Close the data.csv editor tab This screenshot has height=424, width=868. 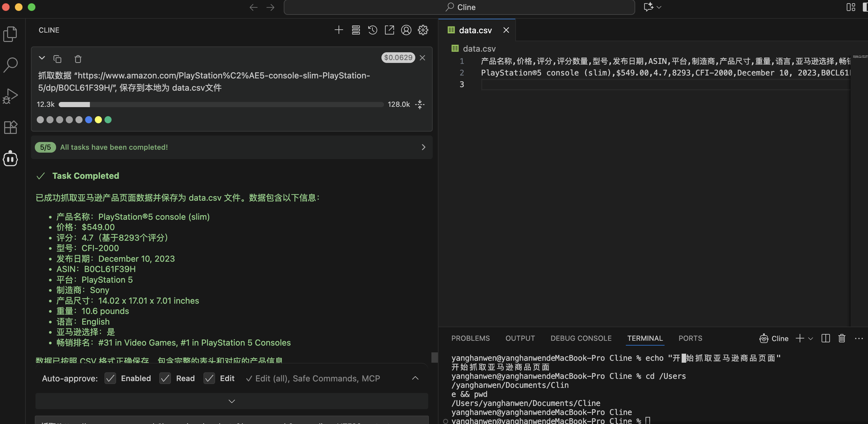pos(506,30)
